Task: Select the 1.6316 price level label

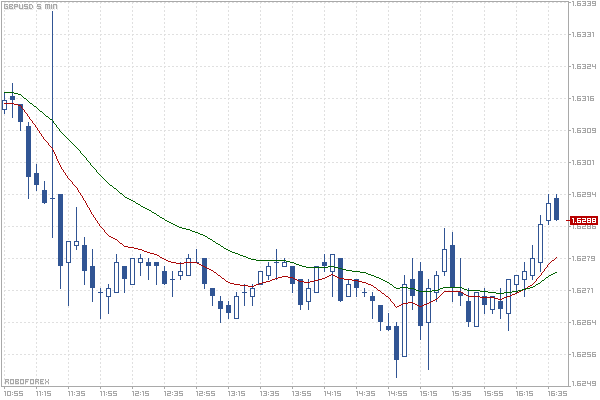Action: pyautogui.click(x=584, y=98)
